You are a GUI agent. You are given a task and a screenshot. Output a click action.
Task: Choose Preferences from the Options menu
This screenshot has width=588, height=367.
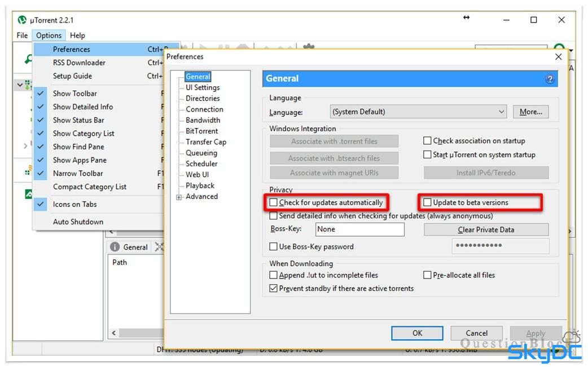(x=99, y=50)
